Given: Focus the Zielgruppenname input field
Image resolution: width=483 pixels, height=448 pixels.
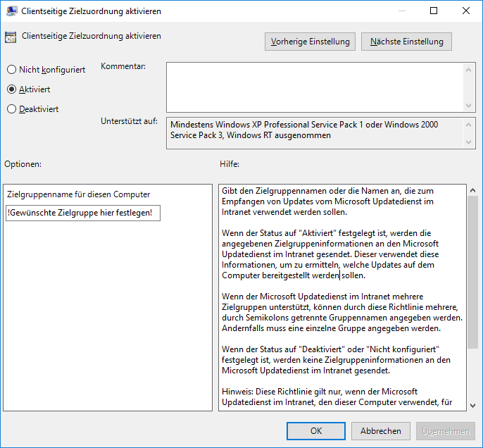Looking at the screenshot, I should [x=83, y=213].
